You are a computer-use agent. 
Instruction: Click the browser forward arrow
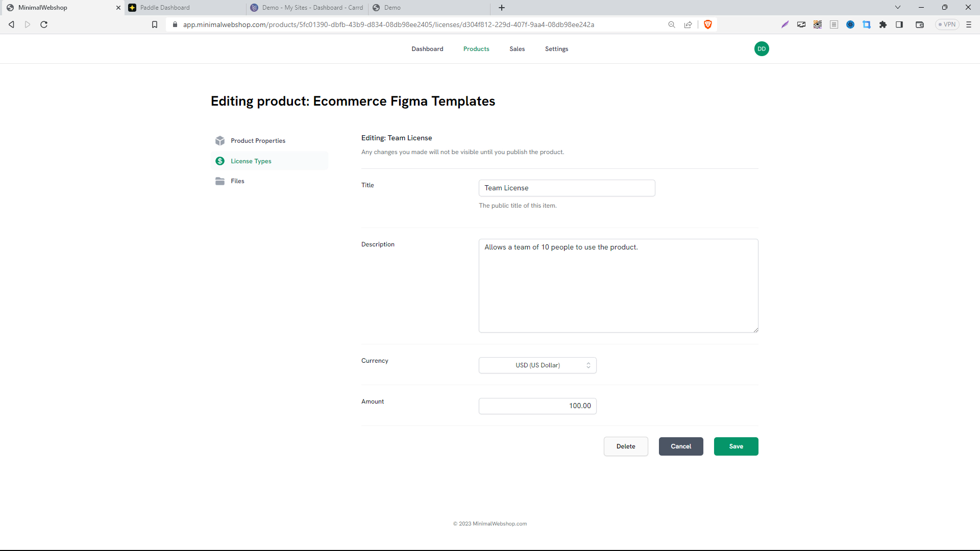pyautogui.click(x=28, y=24)
